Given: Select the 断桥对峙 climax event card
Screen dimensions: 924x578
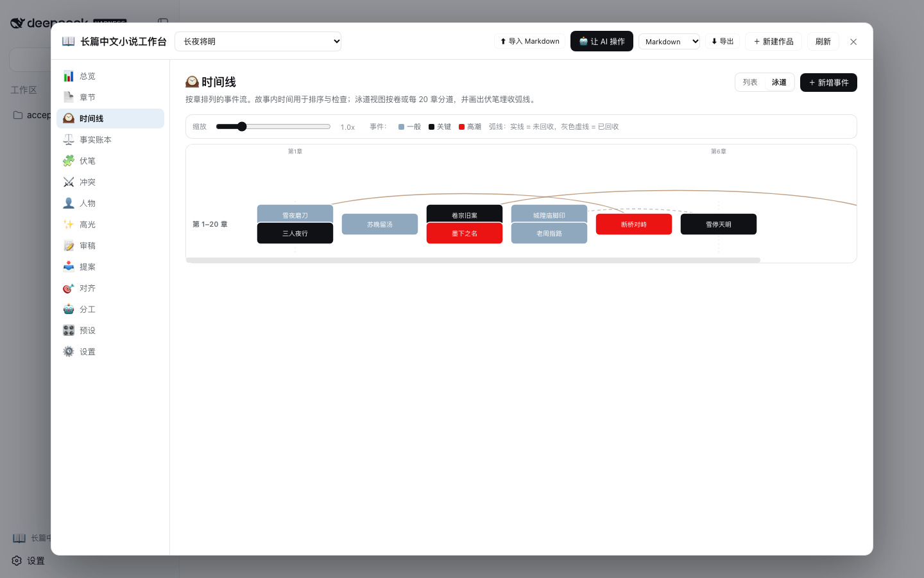Looking at the screenshot, I should click(634, 224).
